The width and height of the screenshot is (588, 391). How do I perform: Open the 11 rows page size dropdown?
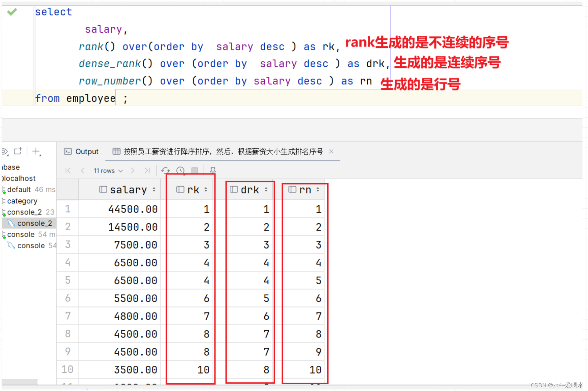point(108,171)
